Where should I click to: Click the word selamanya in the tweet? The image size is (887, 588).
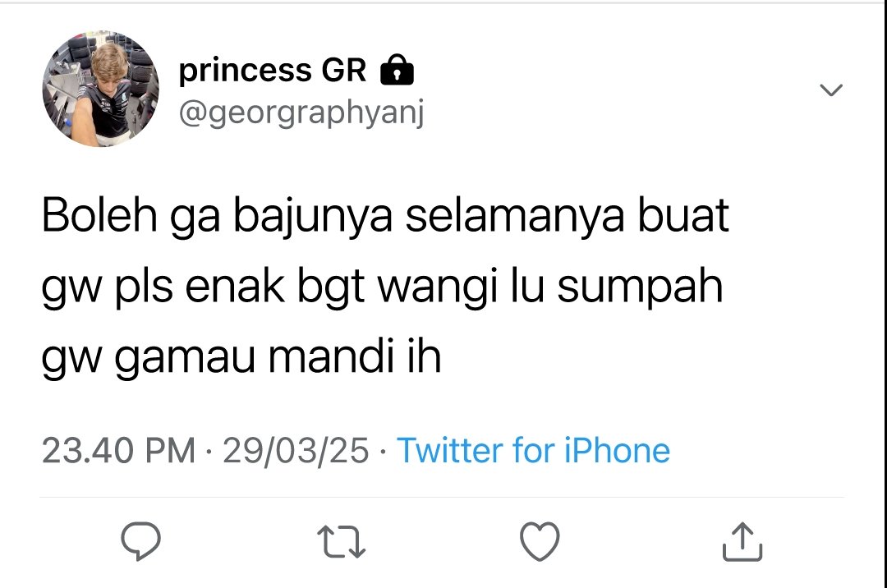click(x=515, y=217)
